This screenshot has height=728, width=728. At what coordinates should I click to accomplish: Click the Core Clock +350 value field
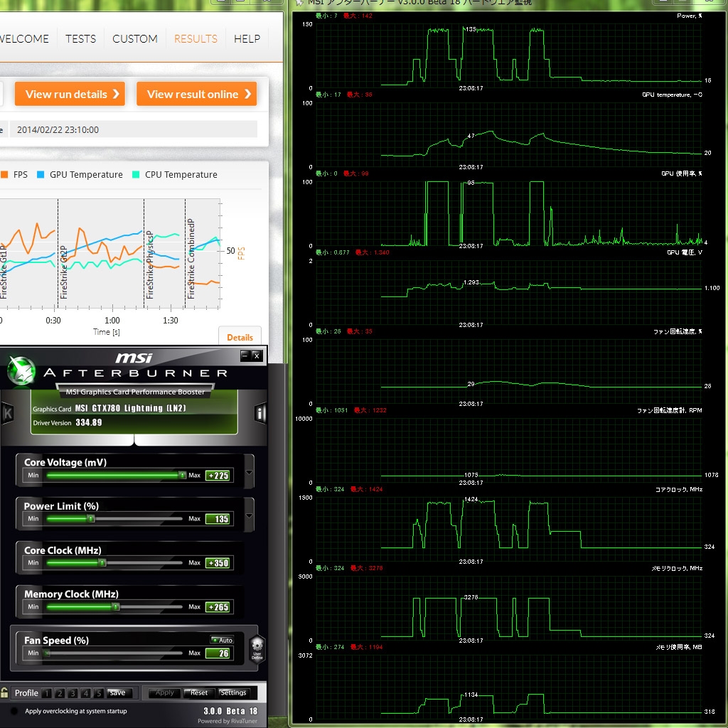pos(218,563)
